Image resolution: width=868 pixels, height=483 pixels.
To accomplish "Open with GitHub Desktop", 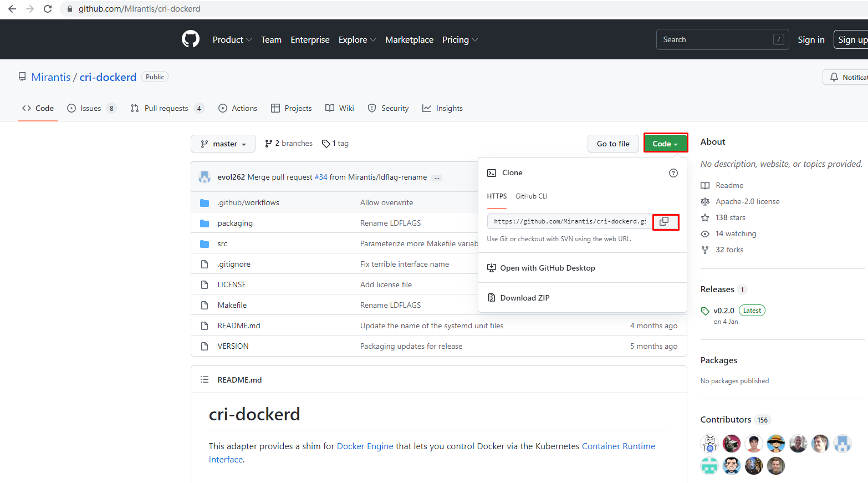I will point(547,268).
